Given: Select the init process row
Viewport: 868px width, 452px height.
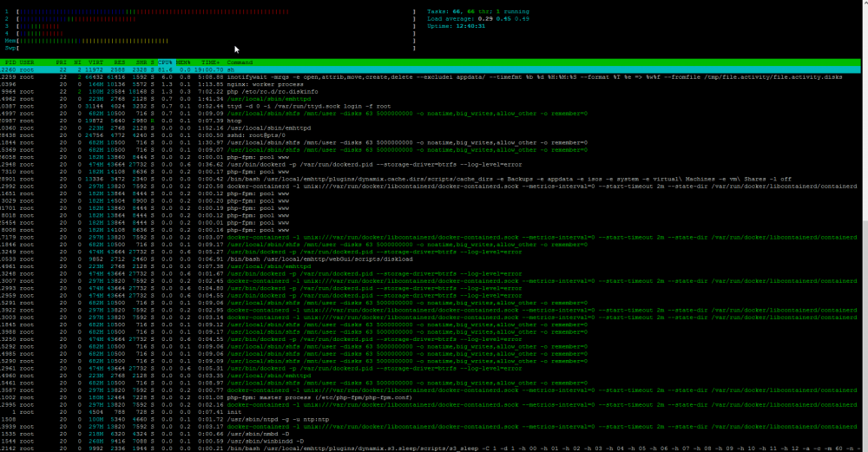Looking at the screenshot, I should coord(431,411).
